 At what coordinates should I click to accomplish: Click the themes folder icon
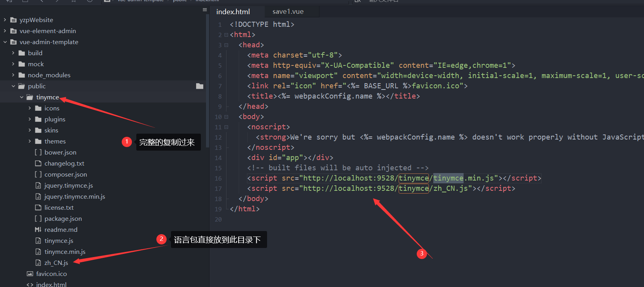(38, 141)
